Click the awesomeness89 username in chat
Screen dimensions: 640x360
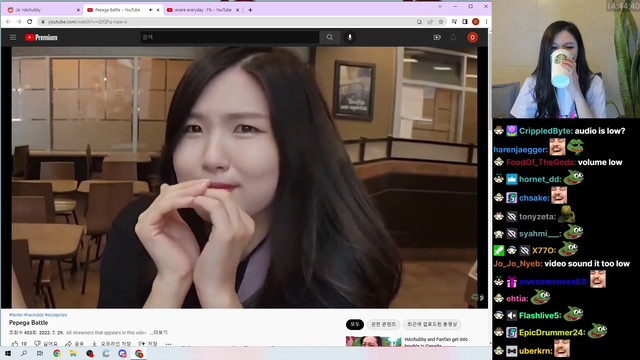(553, 282)
